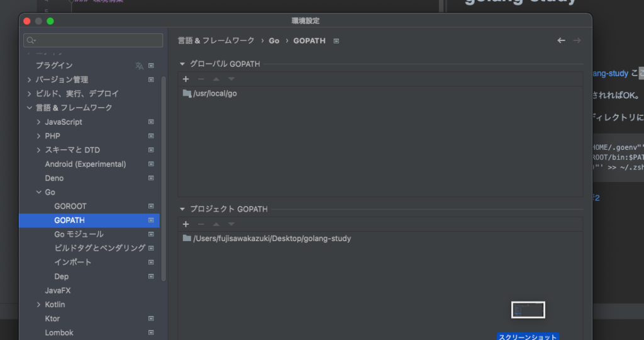Move up arrow in Project GOPATH toolbar

pos(216,224)
